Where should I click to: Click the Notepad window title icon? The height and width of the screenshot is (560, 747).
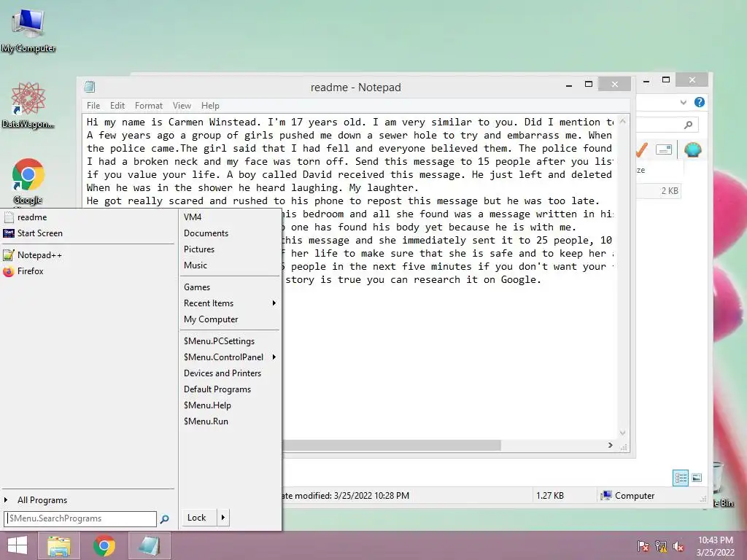click(90, 87)
